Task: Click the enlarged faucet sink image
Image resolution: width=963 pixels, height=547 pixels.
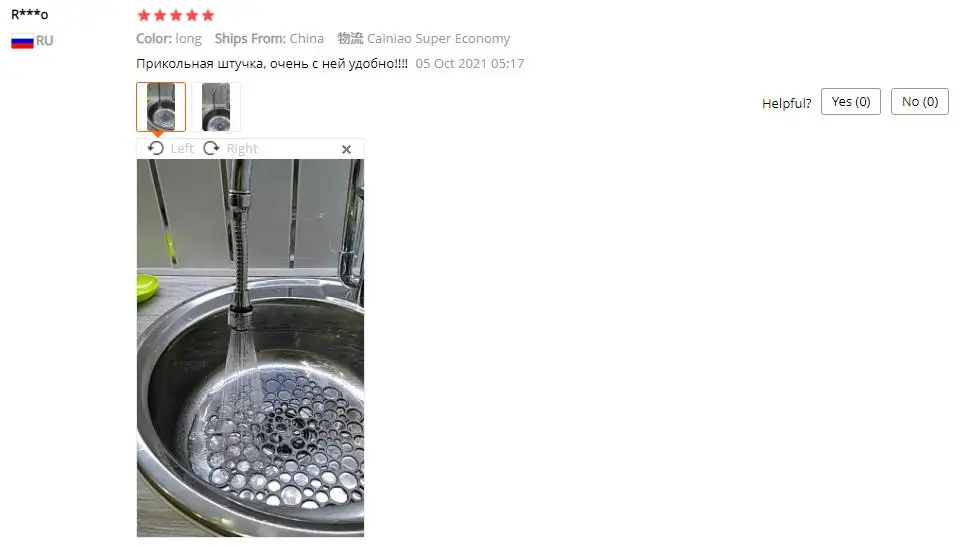Action: coord(250,348)
